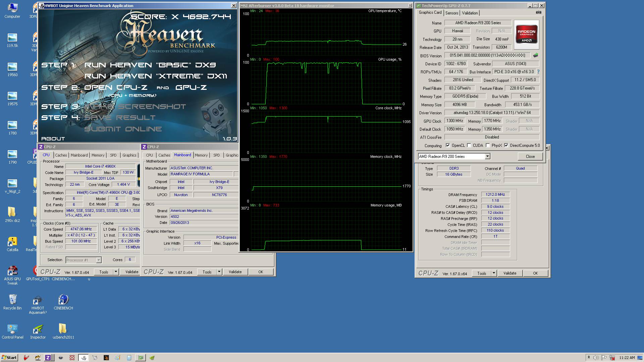Launch HWBOT Aquamark desktop shortcut
The width and height of the screenshot is (644, 362).
[38, 304]
